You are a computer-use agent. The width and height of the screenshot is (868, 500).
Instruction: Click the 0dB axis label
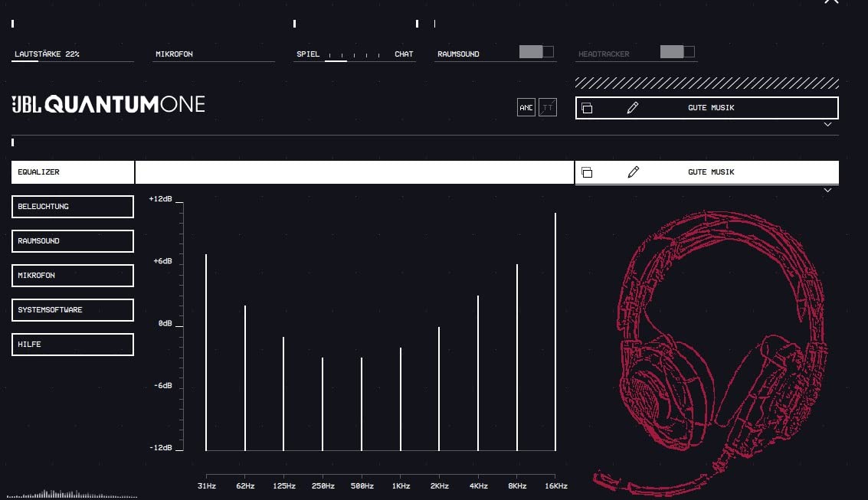click(165, 323)
